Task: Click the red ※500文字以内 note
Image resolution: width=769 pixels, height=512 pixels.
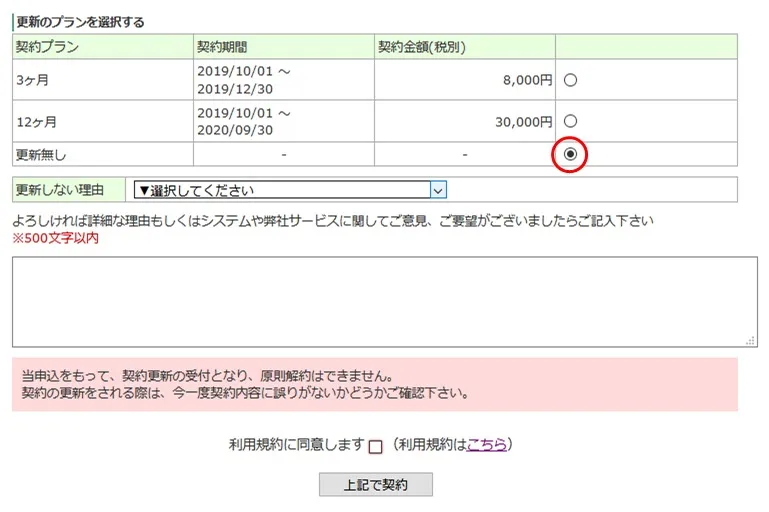Action: click(55, 239)
